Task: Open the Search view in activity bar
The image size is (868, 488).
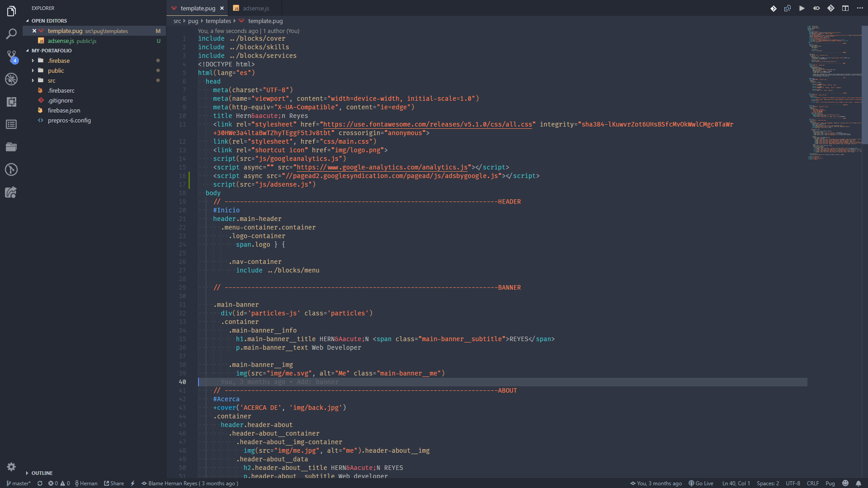Action: point(11,34)
